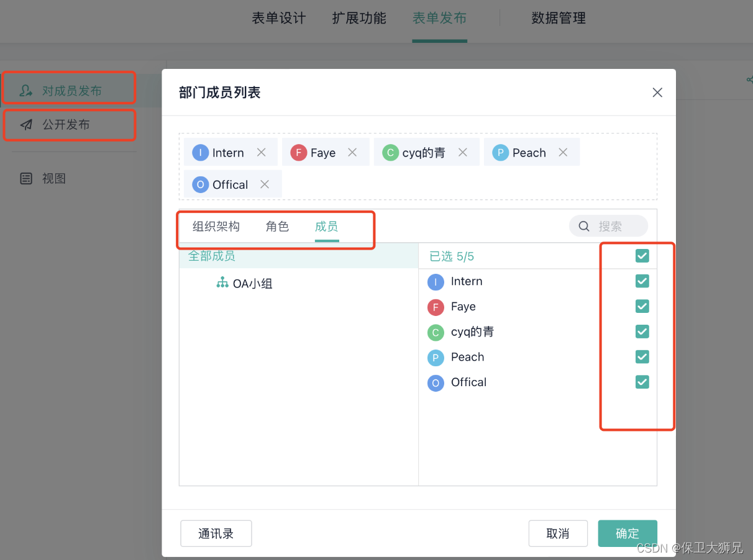The image size is (753, 560).
Task: Click Offical's avatar in member list
Action: pyautogui.click(x=436, y=383)
